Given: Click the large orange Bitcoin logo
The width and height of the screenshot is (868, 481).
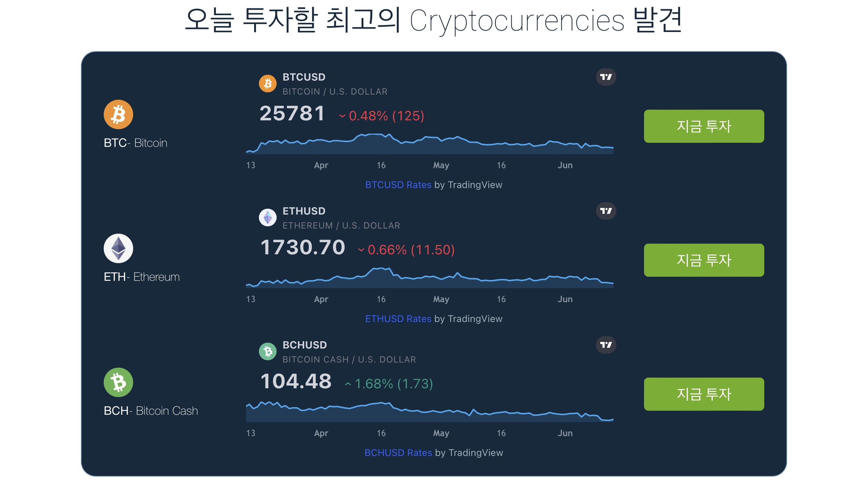Looking at the screenshot, I should click(x=118, y=114).
